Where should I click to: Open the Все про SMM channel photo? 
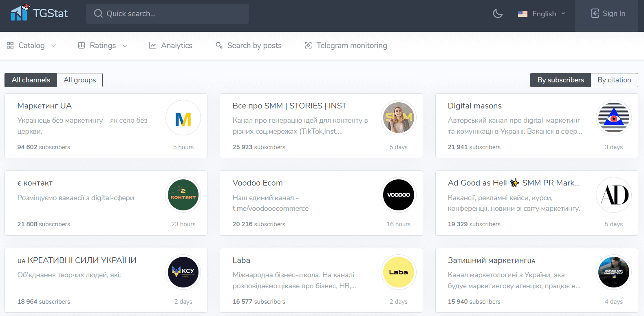click(398, 118)
